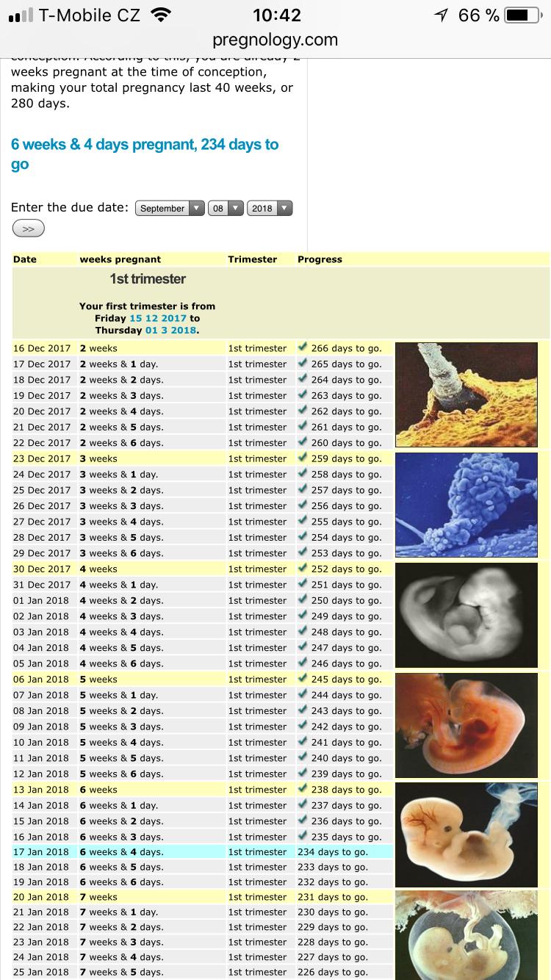
Task: Tap the week 7 embryo image
Action: 466,934
